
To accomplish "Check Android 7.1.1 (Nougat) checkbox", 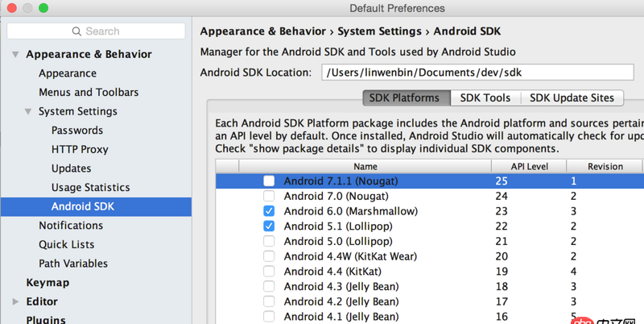I will [x=269, y=181].
